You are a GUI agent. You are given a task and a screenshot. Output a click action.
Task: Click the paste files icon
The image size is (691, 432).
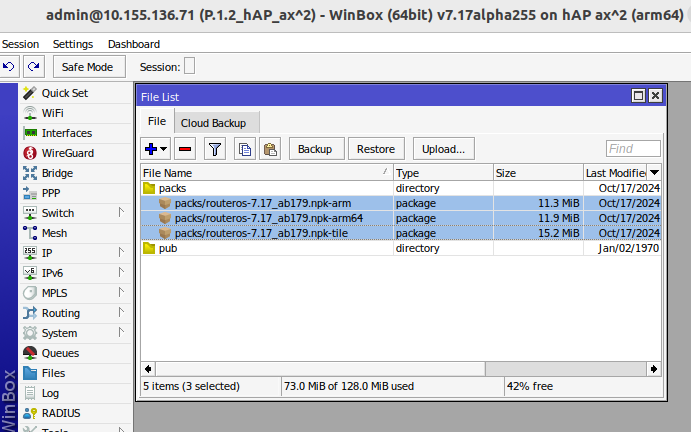(269, 149)
